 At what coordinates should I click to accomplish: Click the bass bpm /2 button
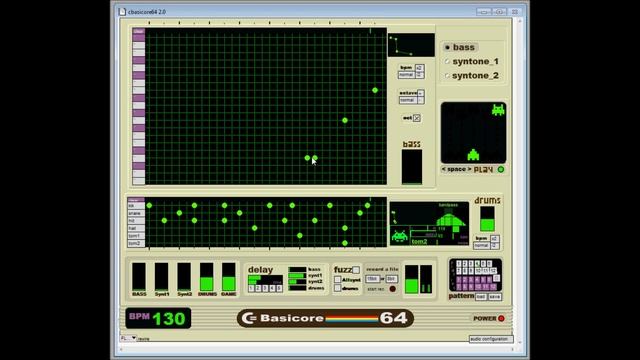(x=420, y=75)
